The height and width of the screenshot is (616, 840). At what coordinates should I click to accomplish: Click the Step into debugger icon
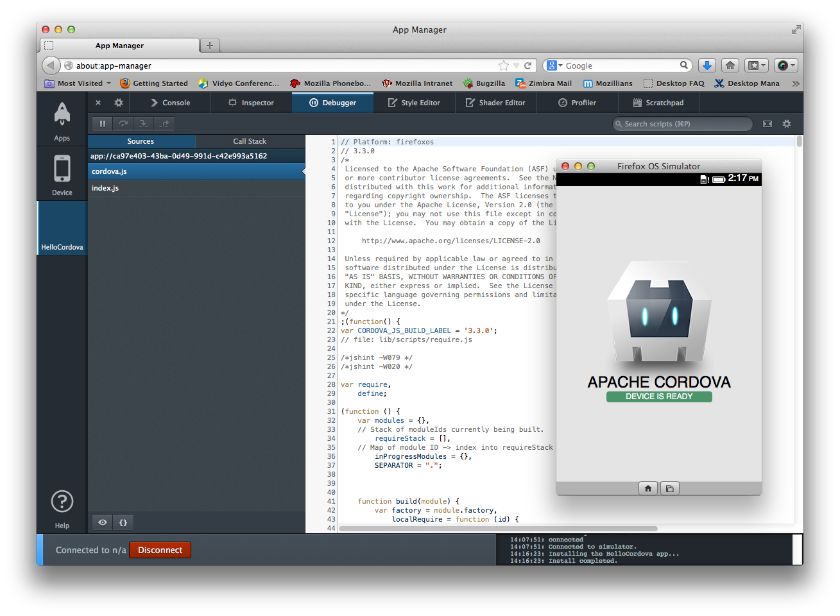[142, 123]
